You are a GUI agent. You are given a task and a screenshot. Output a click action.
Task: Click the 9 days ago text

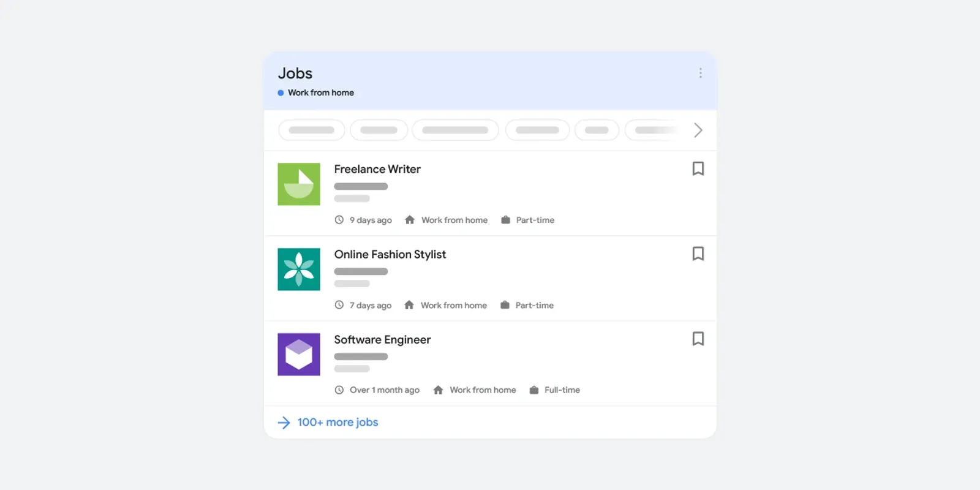(x=371, y=221)
